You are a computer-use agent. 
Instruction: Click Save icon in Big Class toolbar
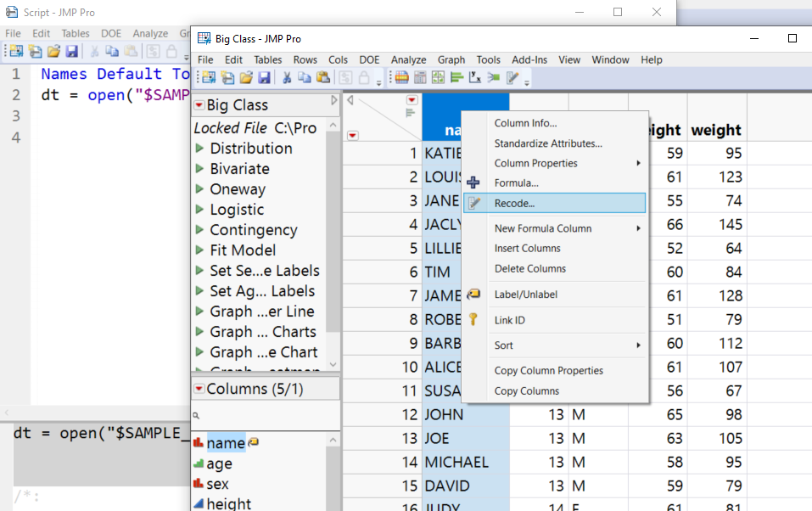tap(264, 78)
